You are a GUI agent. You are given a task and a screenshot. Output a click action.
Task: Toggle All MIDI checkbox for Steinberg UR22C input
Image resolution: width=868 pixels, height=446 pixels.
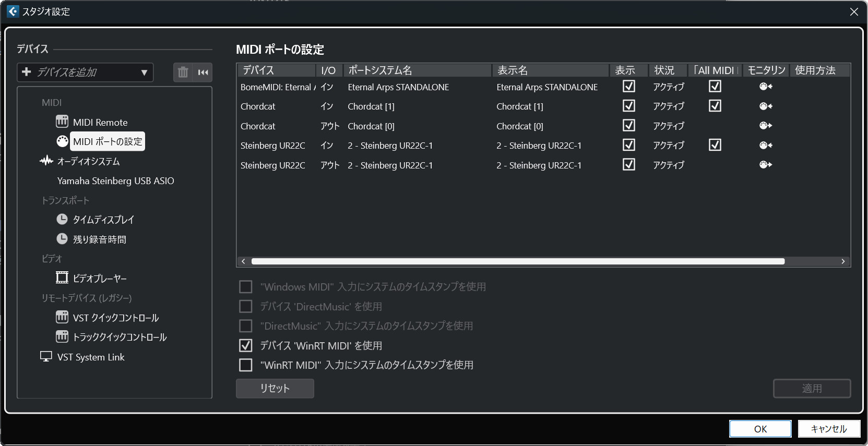tap(715, 145)
